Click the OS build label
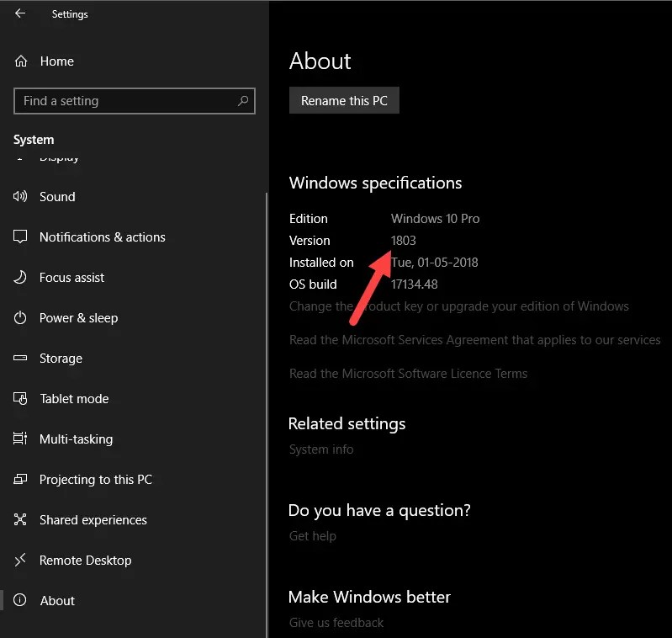This screenshot has height=638, width=672. [x=313, y=284]
